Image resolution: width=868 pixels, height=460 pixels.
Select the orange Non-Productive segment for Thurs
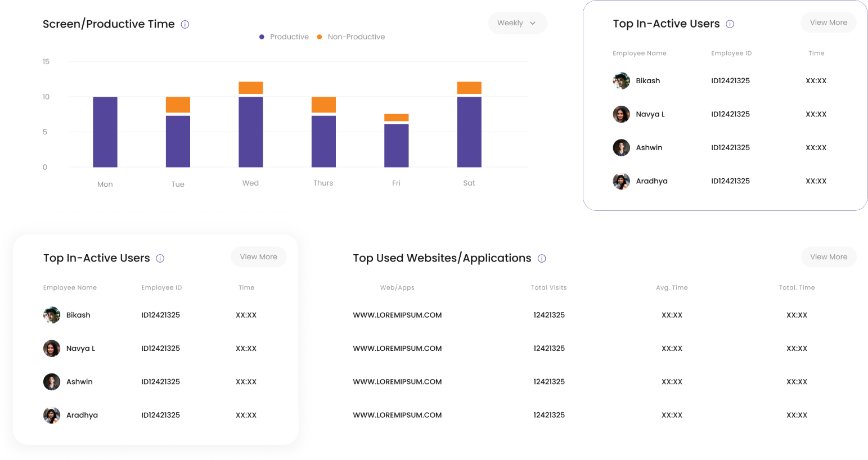(x=323, y=105)
